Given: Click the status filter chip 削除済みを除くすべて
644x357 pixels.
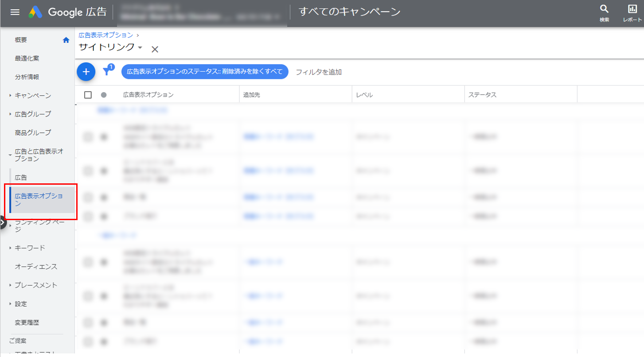Looking at the screenshot, I should coord(205,72).
